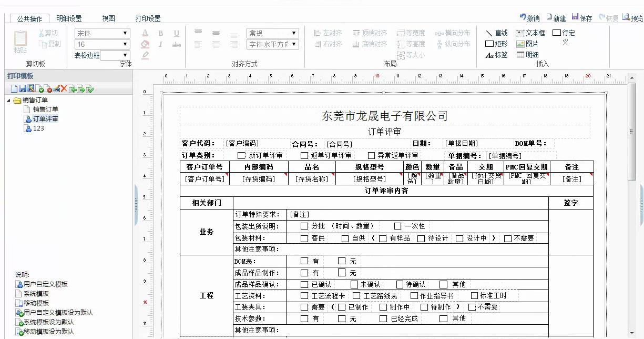Align text to the top vertically
644x339 pixels.
pos(198,32)
